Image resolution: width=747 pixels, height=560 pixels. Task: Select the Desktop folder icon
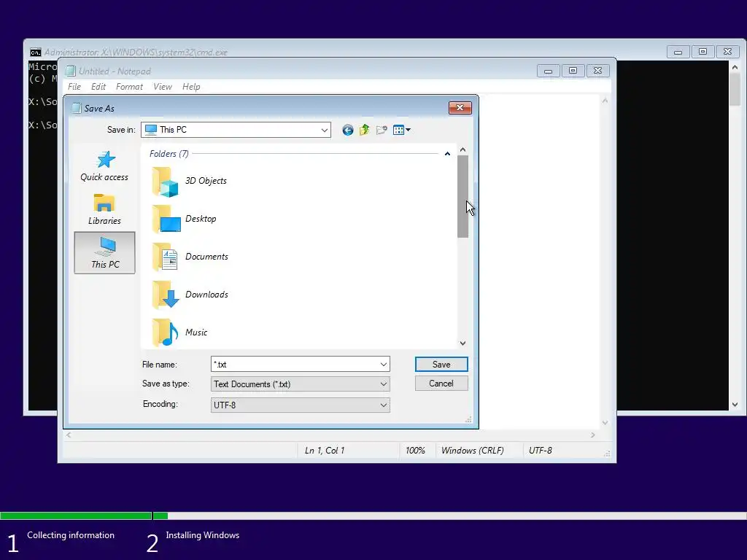(166, 219)
